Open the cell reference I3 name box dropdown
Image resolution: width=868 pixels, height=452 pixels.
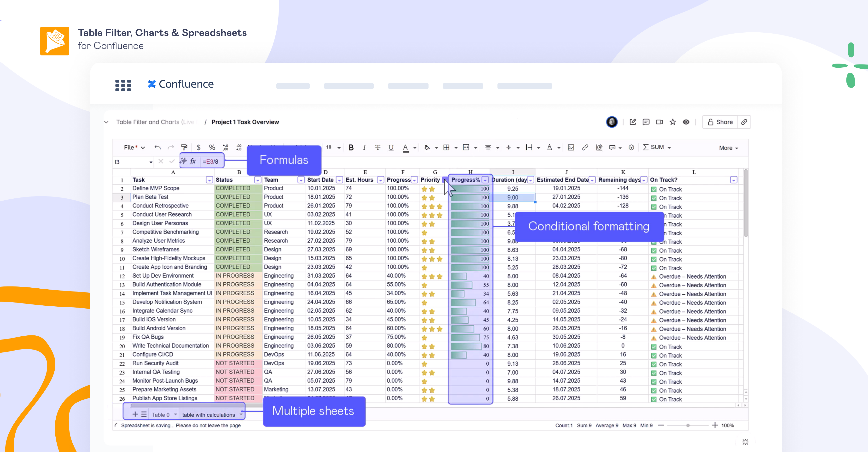151,162
